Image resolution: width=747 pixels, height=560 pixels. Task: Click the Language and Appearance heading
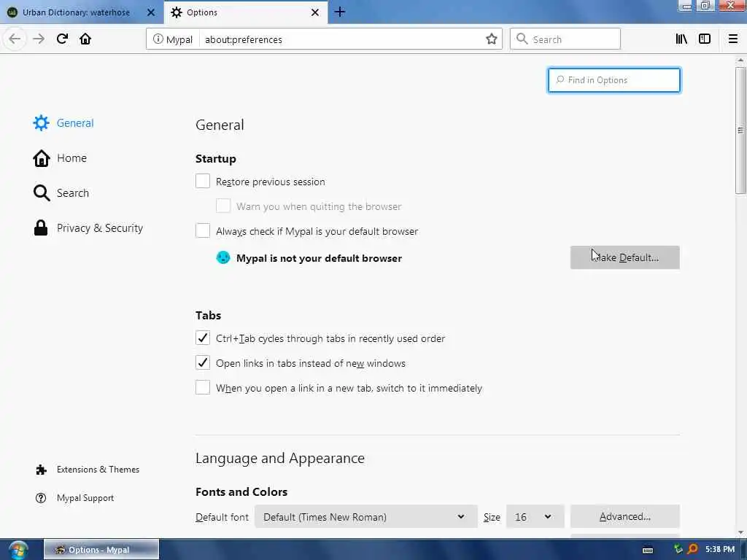pyautogui.click(x=280, y=458)
